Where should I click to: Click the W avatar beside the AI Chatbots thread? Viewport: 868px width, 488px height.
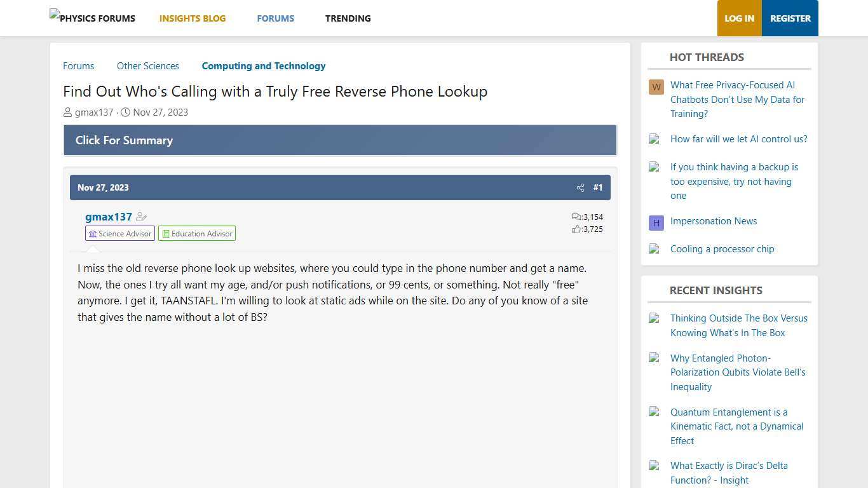click(656, 87)
